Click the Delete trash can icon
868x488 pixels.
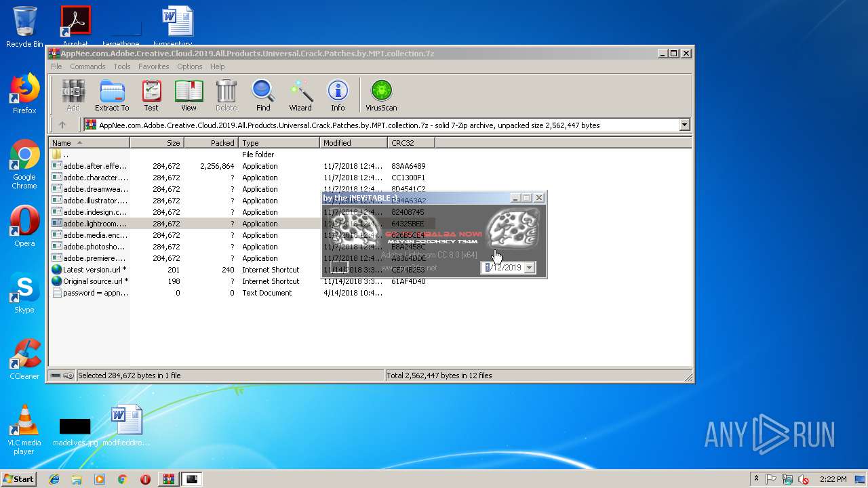226,95
